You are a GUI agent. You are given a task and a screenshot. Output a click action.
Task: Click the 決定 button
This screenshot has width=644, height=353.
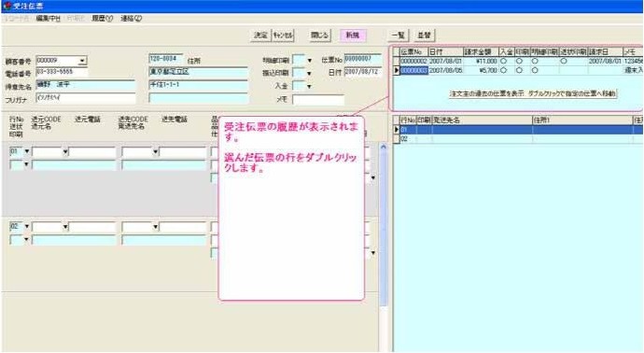(x=260, y=35)
